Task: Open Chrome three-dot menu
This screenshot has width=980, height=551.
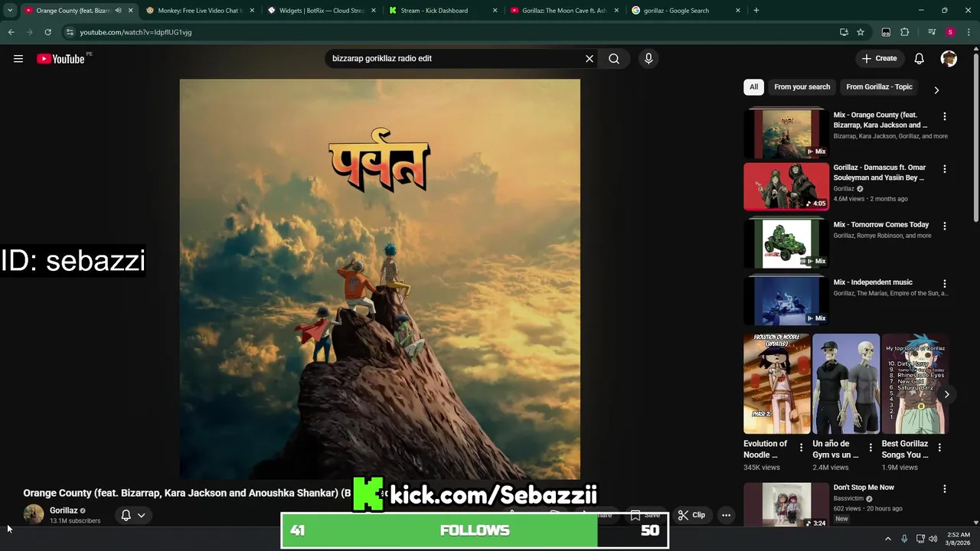Action: click(x=969, y=32)
